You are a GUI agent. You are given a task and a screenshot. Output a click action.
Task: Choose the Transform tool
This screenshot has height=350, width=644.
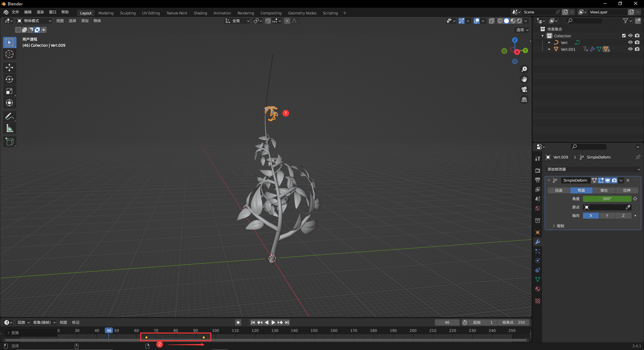(x=9, y=103)
